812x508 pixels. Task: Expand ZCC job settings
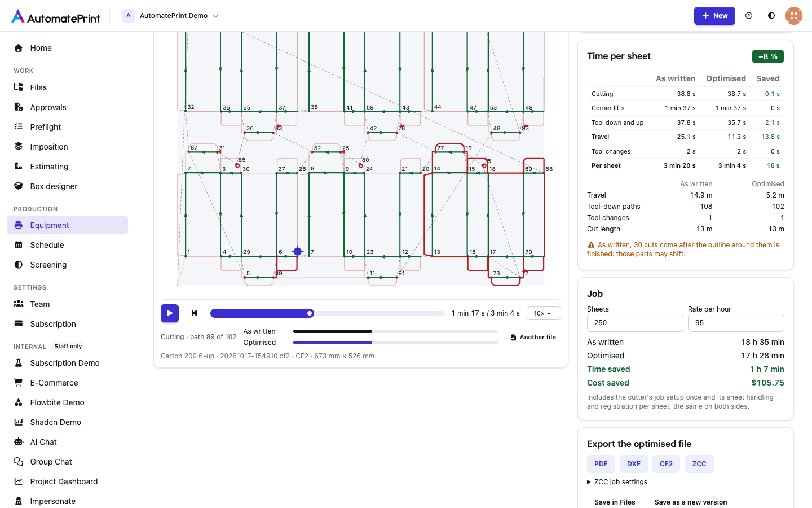tap(617, 482)
